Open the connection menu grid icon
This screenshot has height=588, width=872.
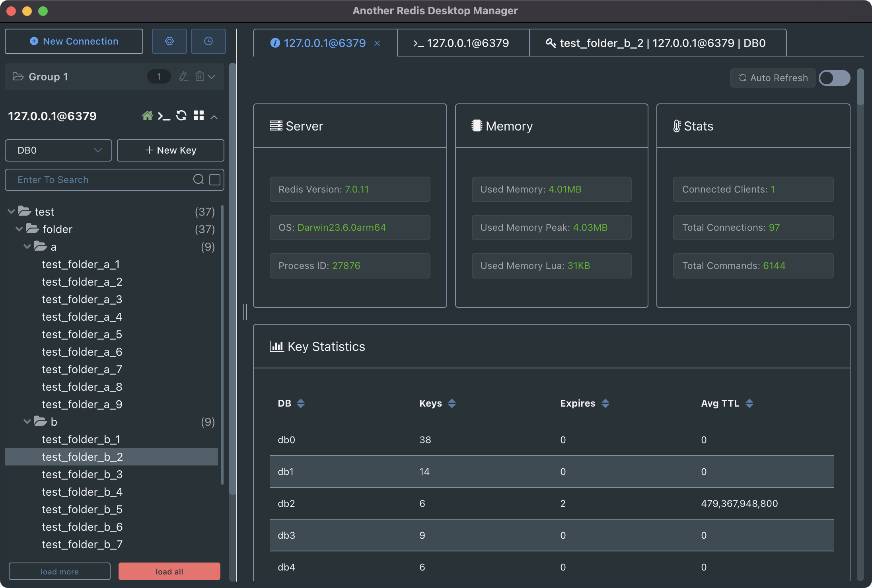199,116
